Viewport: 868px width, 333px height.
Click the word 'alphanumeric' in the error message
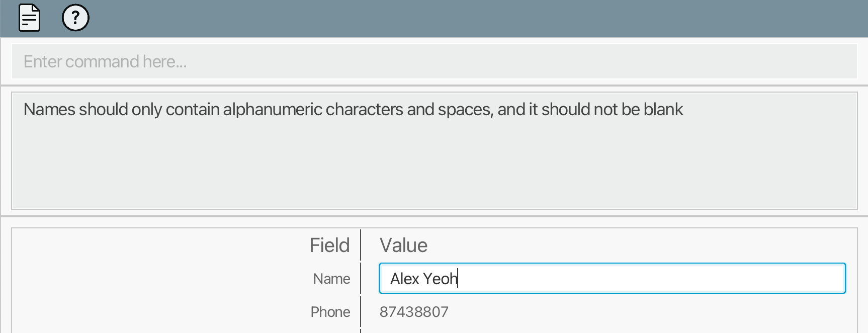point(272,110)
